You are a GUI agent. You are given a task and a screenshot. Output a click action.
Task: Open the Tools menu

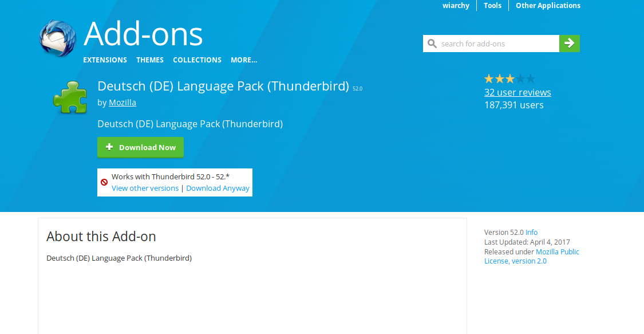(492, 5)
